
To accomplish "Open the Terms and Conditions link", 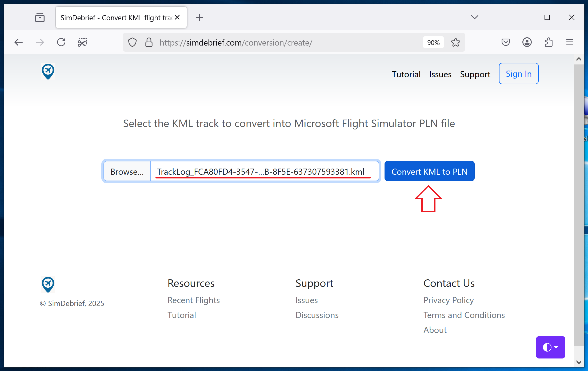I will pyautogui.click(x=464, y=315).
